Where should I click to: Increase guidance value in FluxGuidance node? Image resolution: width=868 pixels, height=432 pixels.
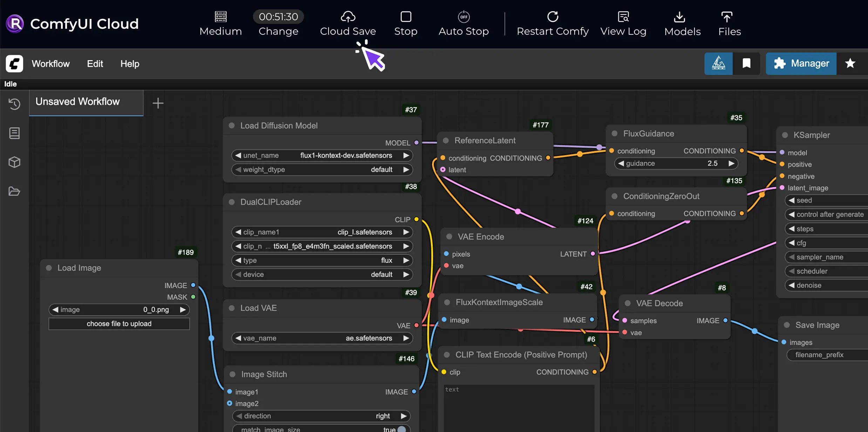point(731,163)
